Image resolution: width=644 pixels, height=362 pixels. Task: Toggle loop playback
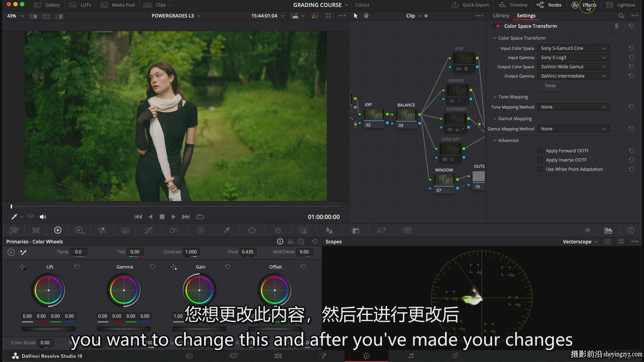pos(200,217)
